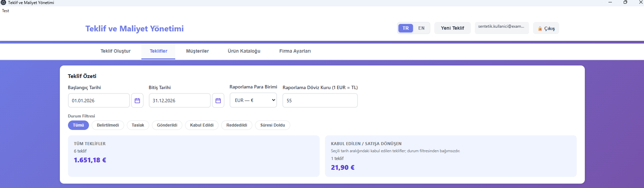Click the exchange rate field showing 55
The image size is (644, 188).
tap(320, 101)
